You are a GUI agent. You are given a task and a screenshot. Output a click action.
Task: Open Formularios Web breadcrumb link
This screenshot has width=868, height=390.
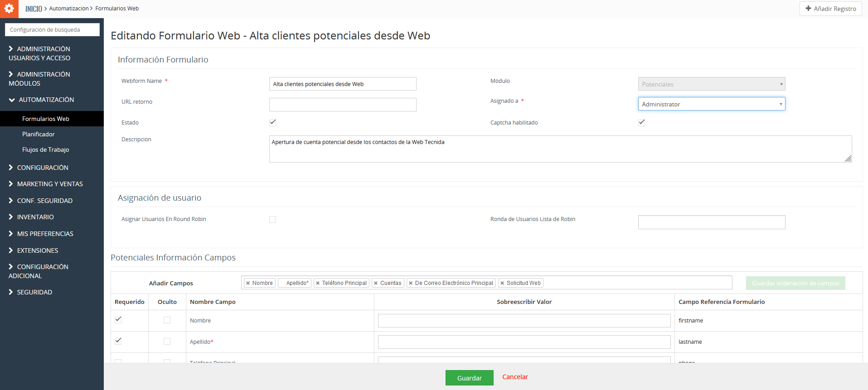point(117,9)
